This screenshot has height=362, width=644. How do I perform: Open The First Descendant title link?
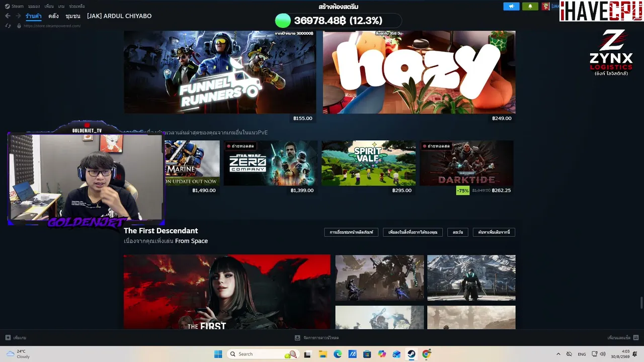[x=161, y=231]
